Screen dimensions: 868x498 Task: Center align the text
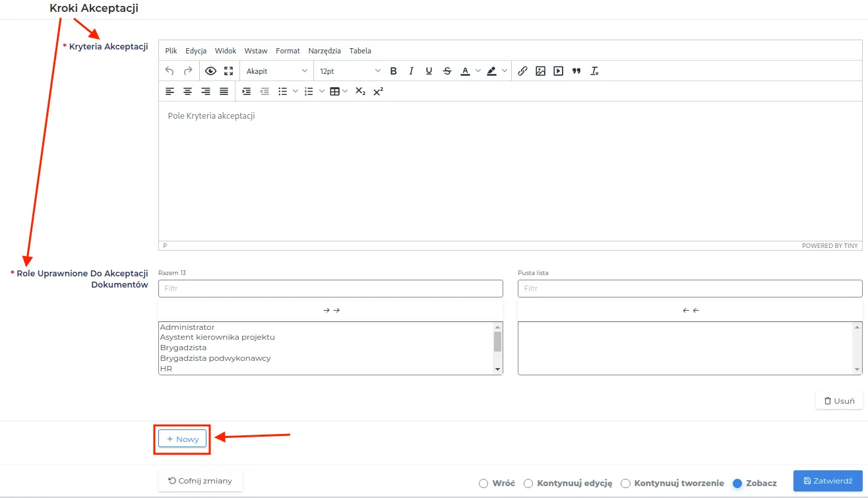coord(188,91)
